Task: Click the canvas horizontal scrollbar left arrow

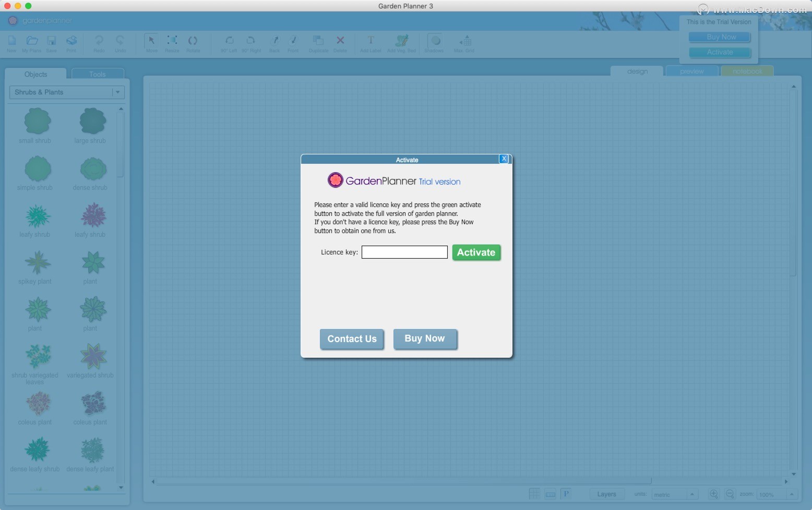Action: coord(153,481)
